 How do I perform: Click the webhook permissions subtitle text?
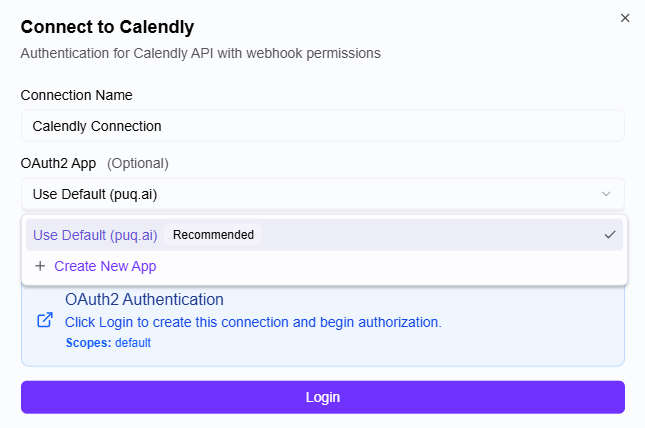(x=200, y=52)
